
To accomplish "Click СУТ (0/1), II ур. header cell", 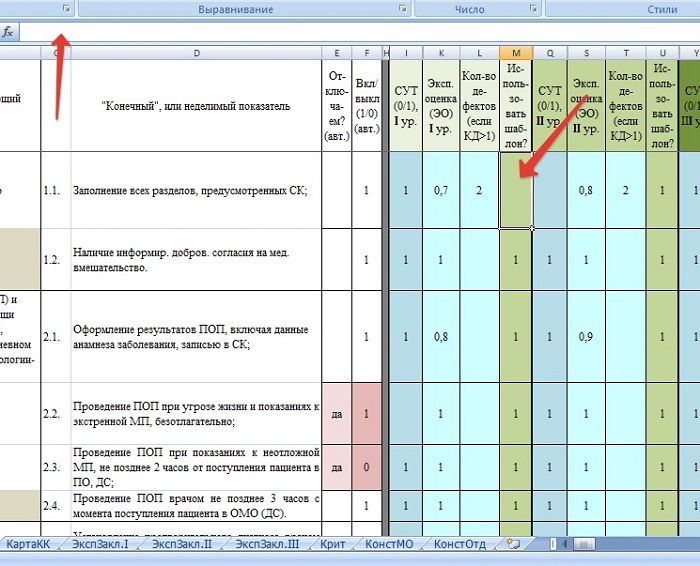I will click(x=550, y=106).
